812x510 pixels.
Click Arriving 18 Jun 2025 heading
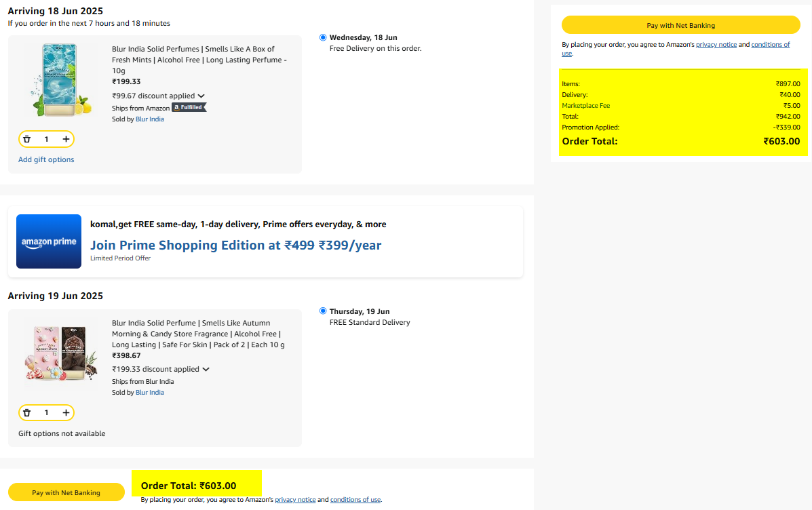pos(56,11)
